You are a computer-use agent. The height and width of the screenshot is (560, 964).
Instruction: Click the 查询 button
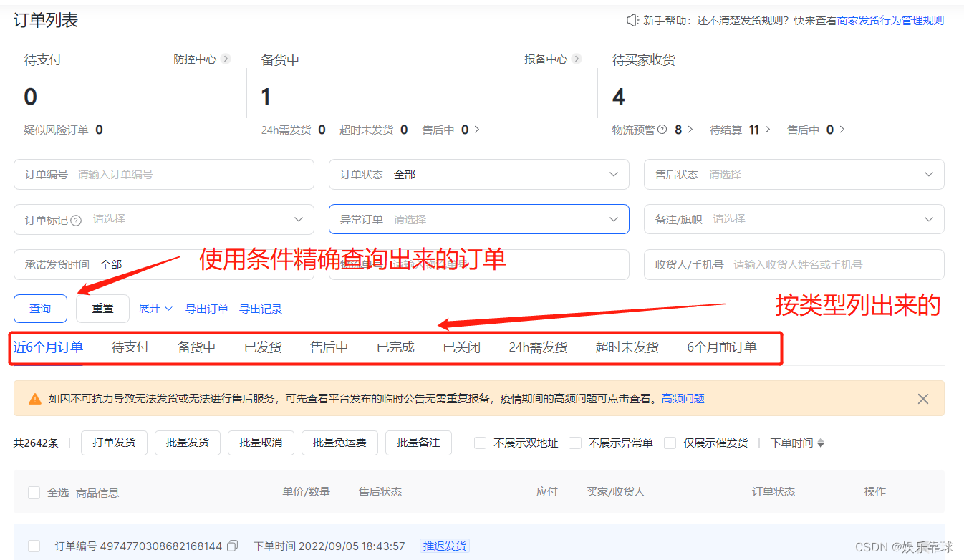click(40, 309)
